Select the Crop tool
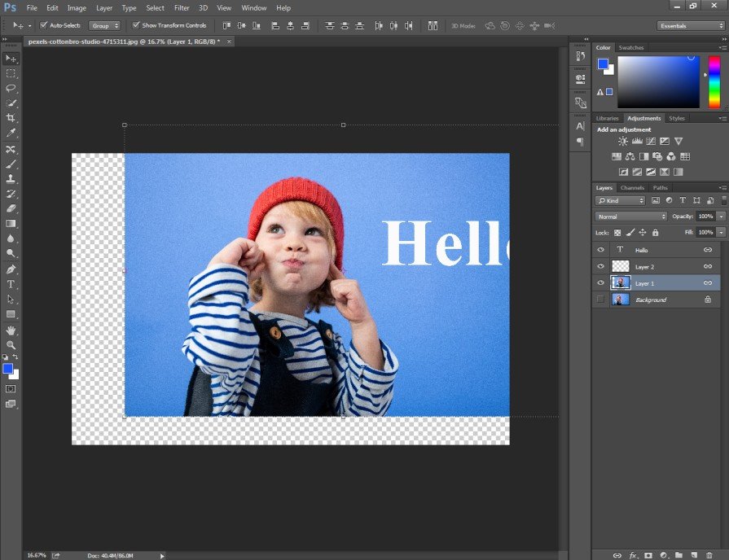 point(11,117)
